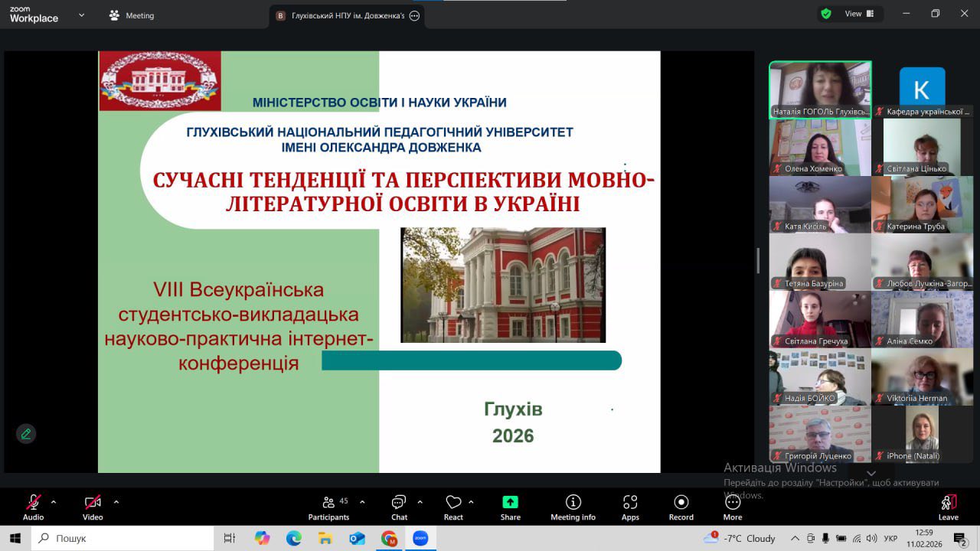This screenshot has width=980, height=551.
Task: Turn on camera with Video button
Action: [93, 507]
